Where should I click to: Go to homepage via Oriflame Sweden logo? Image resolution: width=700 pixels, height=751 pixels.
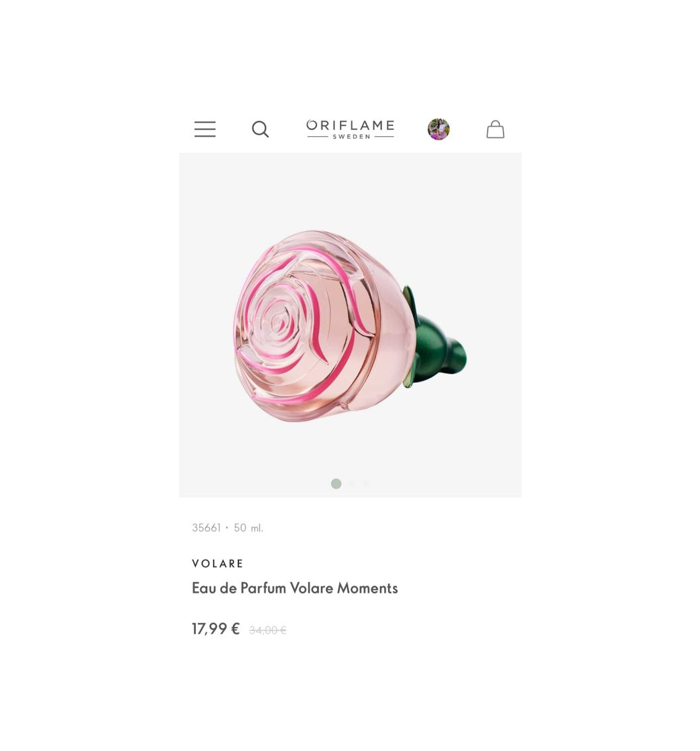pyautogui.click(x=351, y=129)
